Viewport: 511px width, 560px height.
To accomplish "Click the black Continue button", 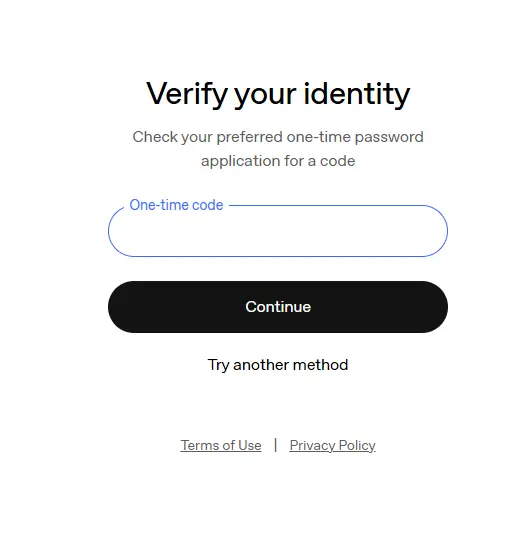I will pyautogui.click(x=278, y=307).
